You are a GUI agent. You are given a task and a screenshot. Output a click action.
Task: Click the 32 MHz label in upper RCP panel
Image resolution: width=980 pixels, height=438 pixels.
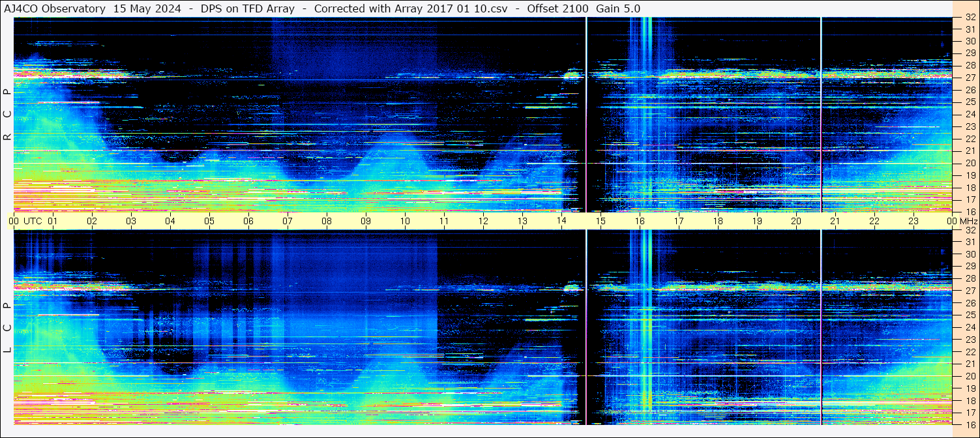pos(970,18)
